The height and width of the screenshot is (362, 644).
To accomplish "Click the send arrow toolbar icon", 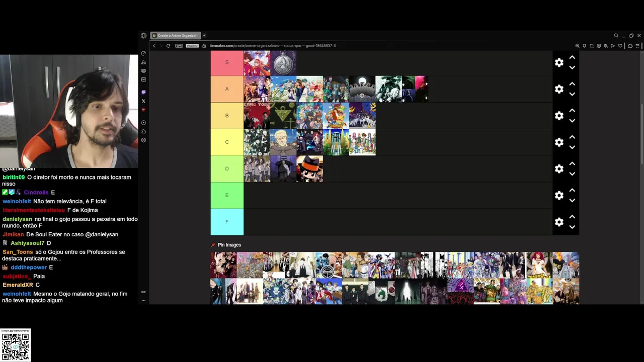I will (613, 46).
